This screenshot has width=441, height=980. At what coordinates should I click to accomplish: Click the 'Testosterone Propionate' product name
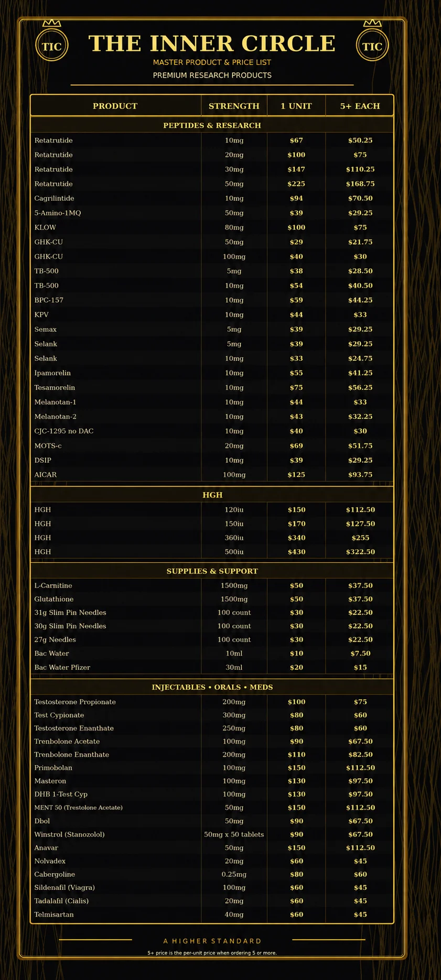click(x=75, y=702)
